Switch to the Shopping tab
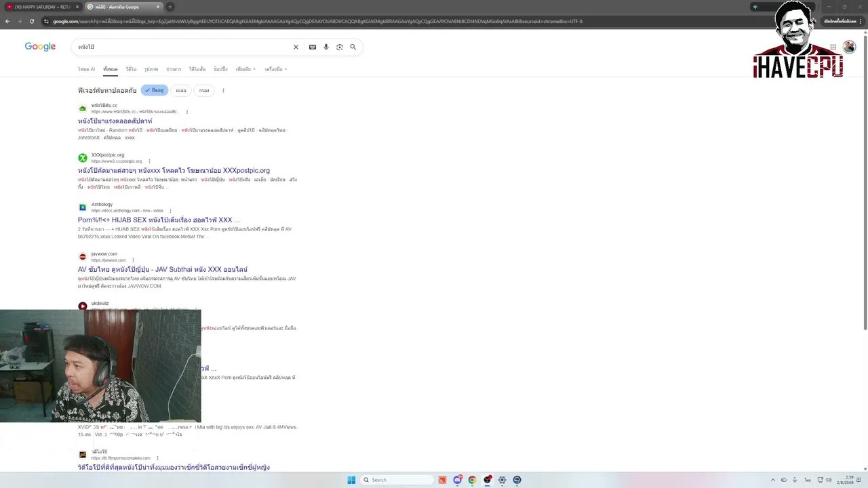This screenshot has width=868, height=488. tap(220, 69)
